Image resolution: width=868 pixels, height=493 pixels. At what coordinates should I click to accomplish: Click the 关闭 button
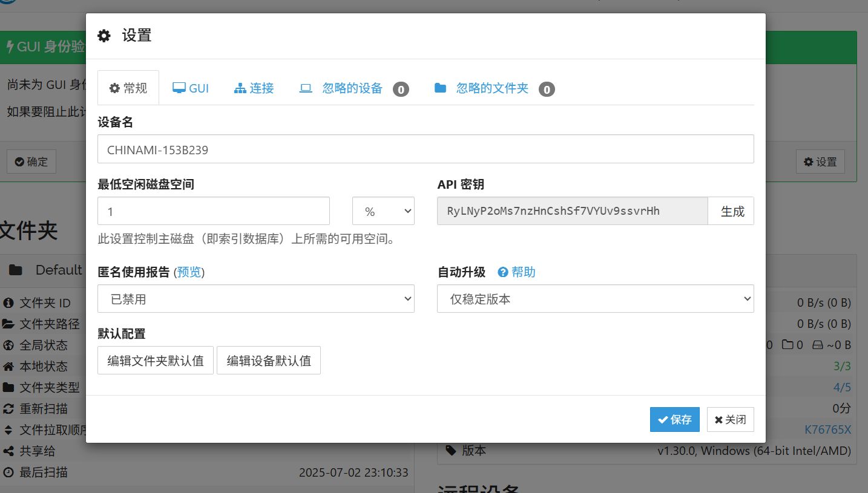click(x=731, y=419)
